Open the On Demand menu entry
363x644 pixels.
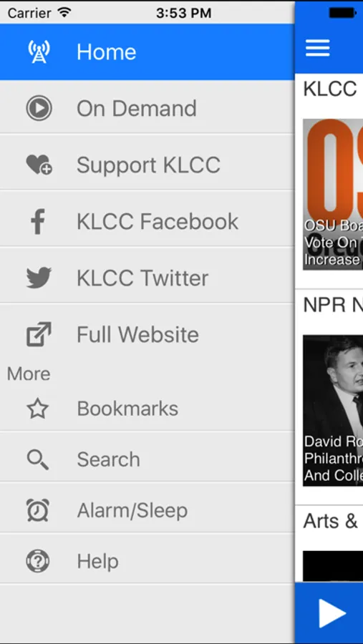pyautogui.click(x=147, y=108)
